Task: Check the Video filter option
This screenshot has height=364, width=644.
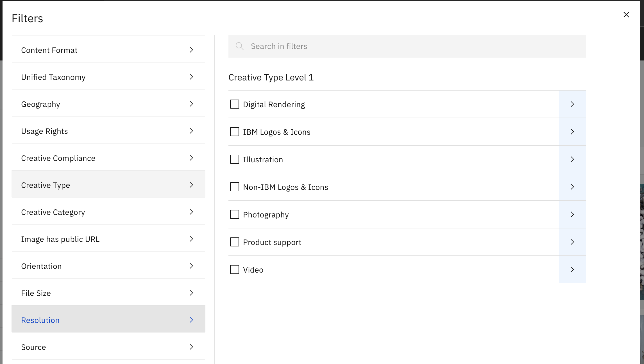Action: click(234, 269)
